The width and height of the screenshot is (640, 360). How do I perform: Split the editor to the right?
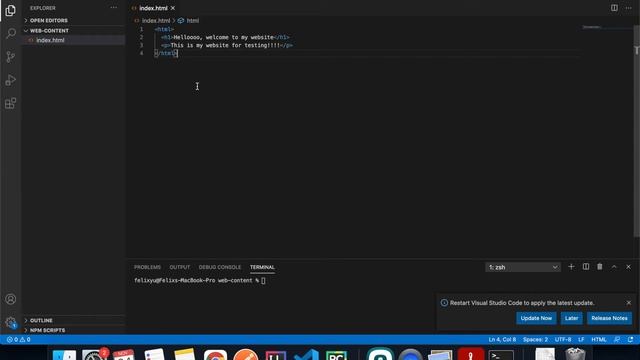point(614,8)
